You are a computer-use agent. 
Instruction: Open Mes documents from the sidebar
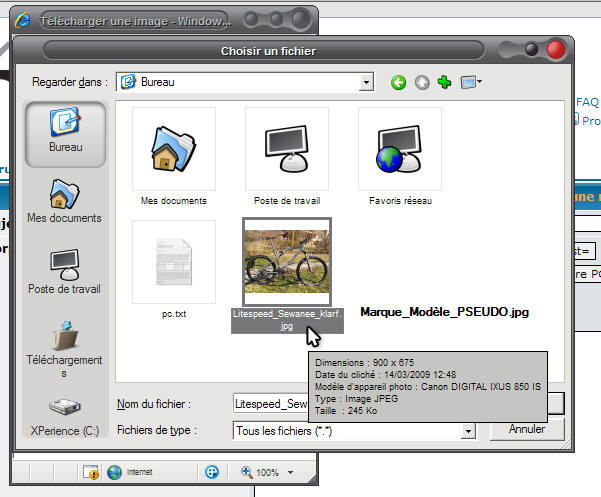coord(64,202)
